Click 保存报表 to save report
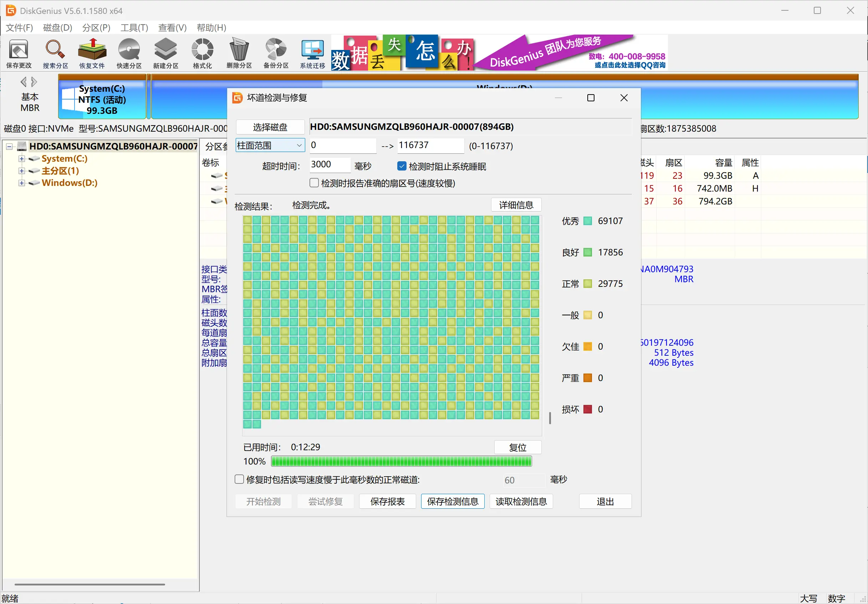The width and height of the screenshot is (868, 604). point(388,502)
